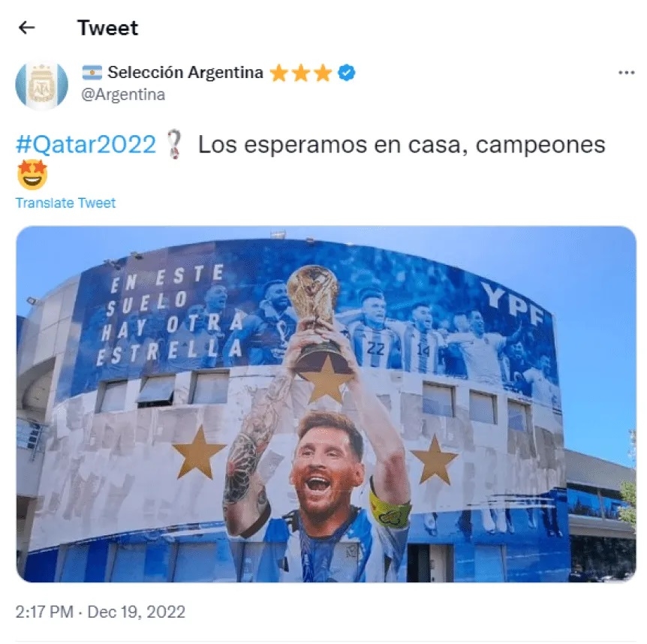Click the third gold star after name
Viewport: 647px width, 644px height.
pos(323,73)
